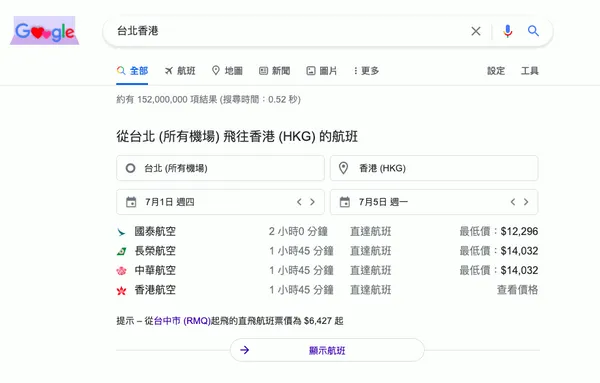Expand the 更多 menu
The image size is (600, 383).
(366, 71)
